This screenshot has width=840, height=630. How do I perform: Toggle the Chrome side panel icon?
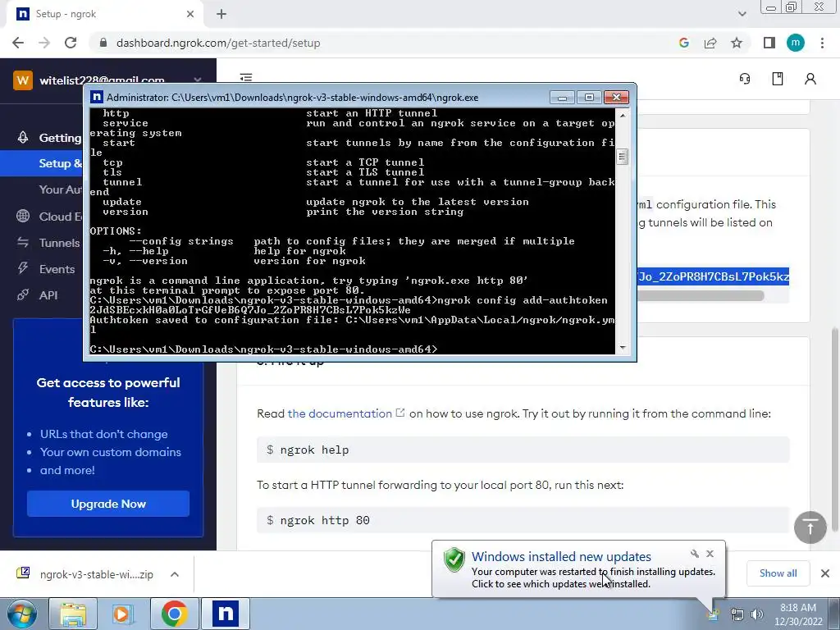[x=769, y=43]
